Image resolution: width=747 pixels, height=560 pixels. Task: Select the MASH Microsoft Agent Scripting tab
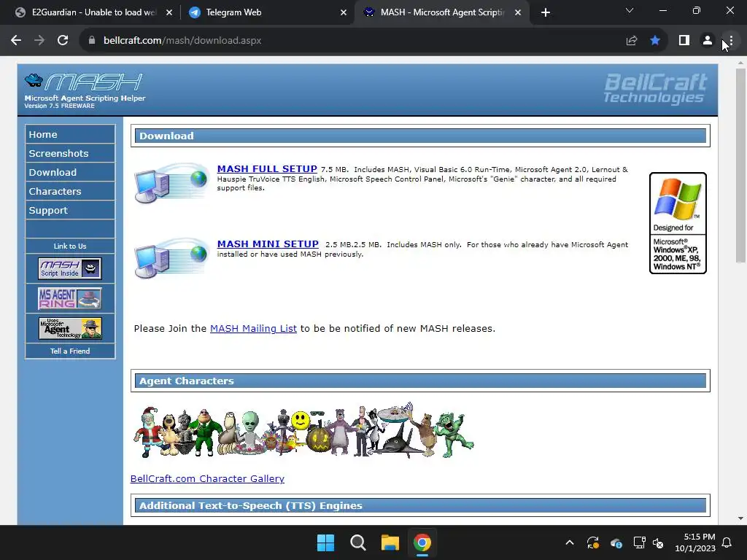(441, 12)
